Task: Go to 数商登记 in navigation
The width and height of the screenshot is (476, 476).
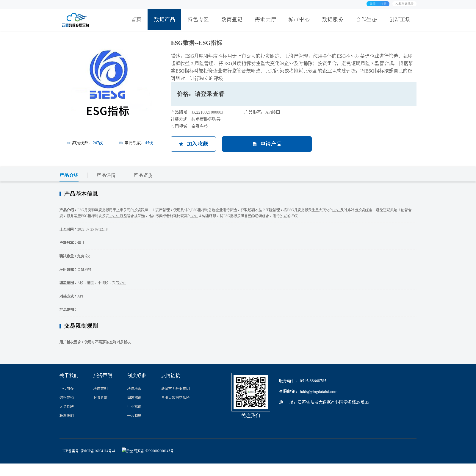Action: pos(232,20)
